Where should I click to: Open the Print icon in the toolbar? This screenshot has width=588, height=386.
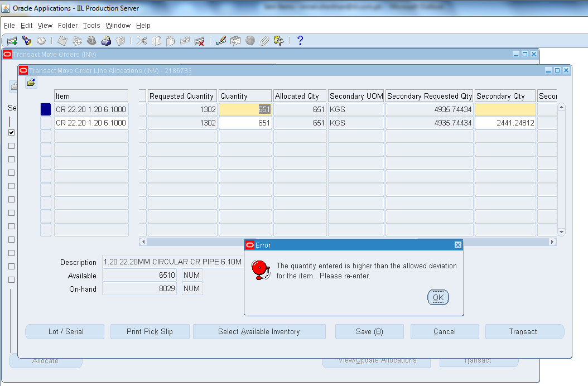coord(106,40)
